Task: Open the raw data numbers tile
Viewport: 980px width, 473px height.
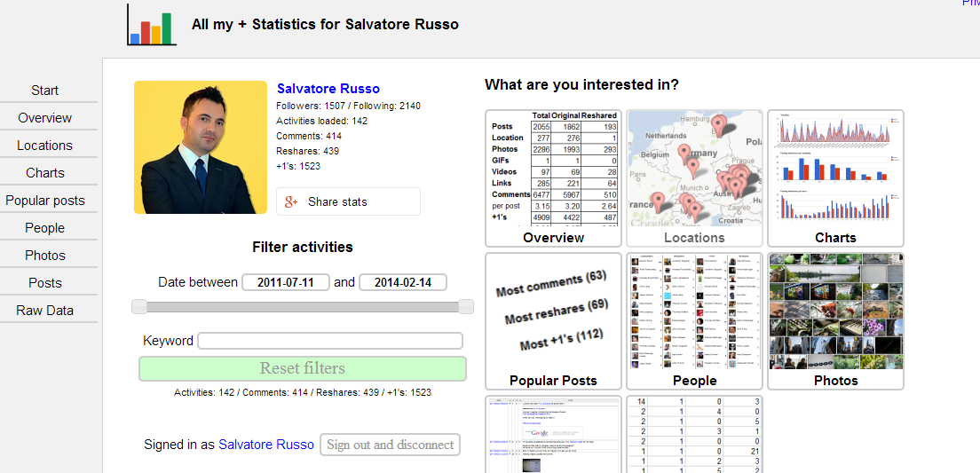Action: (694, 434)
